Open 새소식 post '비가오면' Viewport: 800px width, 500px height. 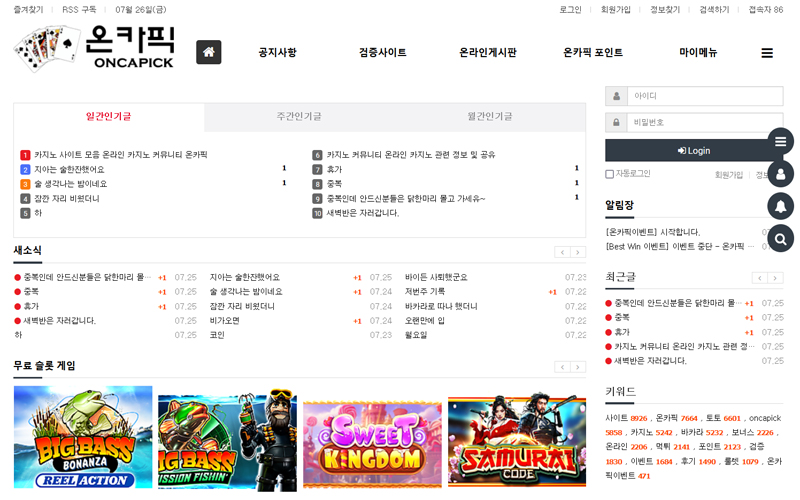[224, 320]
